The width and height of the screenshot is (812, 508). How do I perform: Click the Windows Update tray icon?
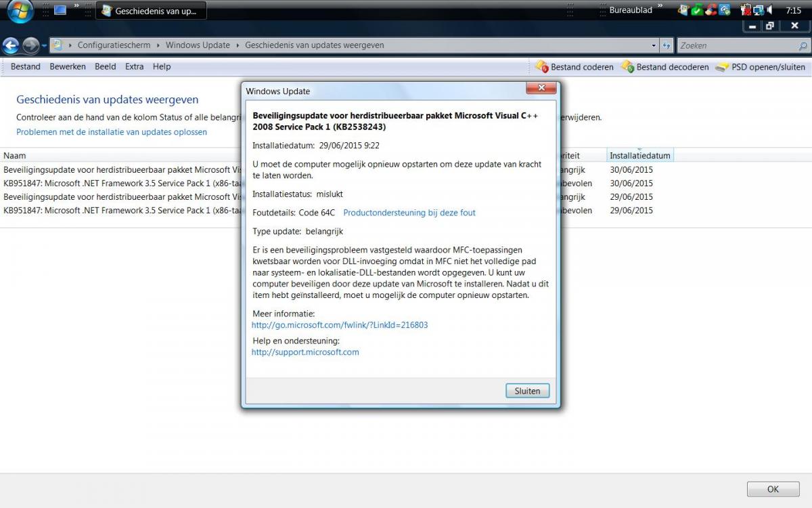683,10
